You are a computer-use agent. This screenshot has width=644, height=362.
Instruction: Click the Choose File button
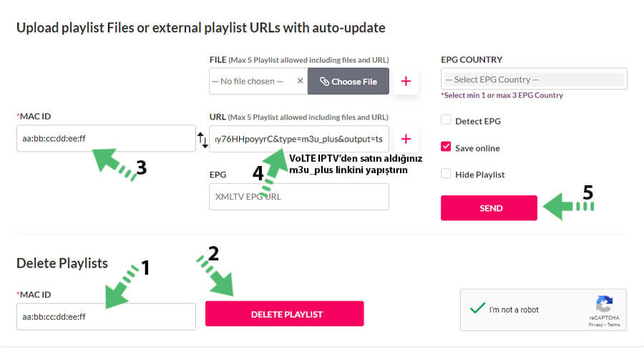(348, 82)
